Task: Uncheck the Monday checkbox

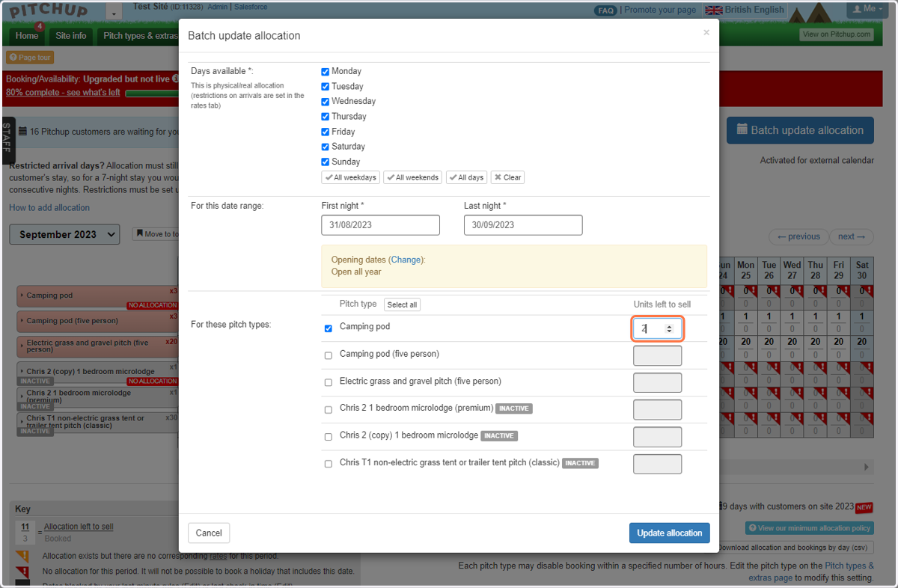Action: [x=326, y=72]
